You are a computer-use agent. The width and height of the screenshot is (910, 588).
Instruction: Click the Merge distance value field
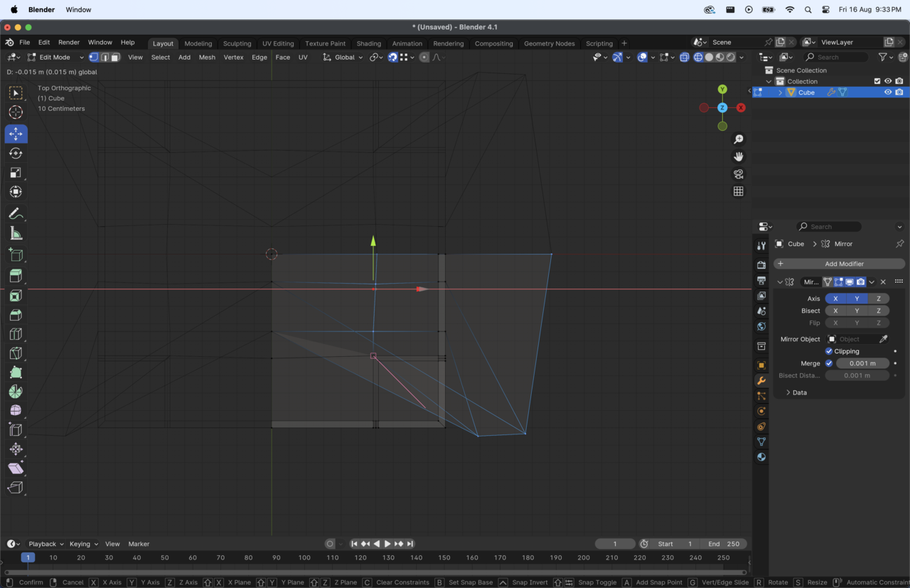pyautogui.click(x=862, y=363)
